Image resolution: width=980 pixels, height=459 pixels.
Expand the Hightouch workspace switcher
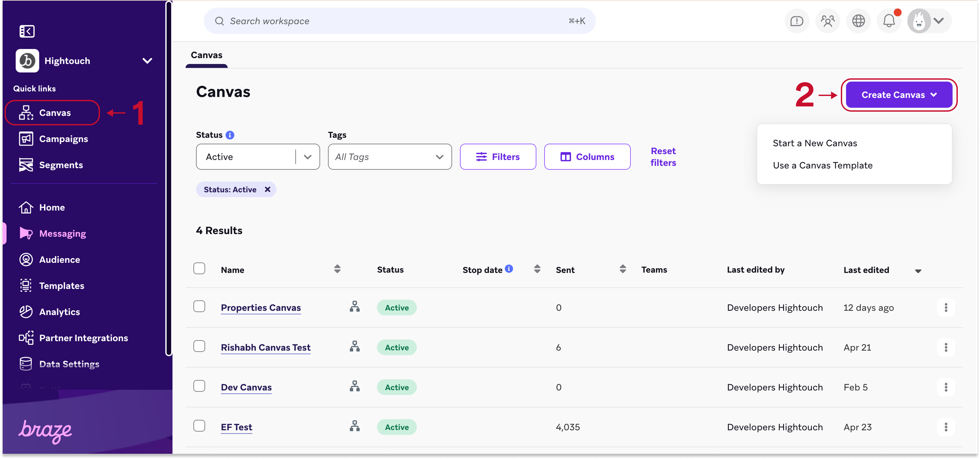[x=147, y=61]
